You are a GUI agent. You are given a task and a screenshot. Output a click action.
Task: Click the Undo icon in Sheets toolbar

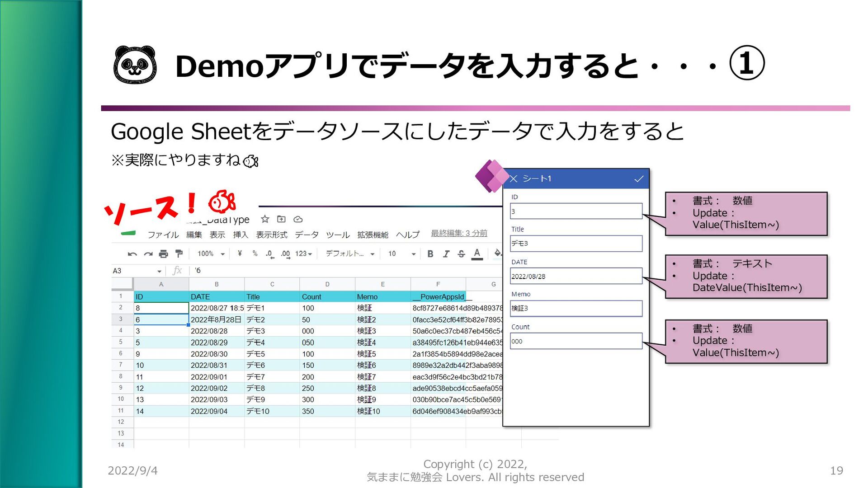(x=132, y=254)
